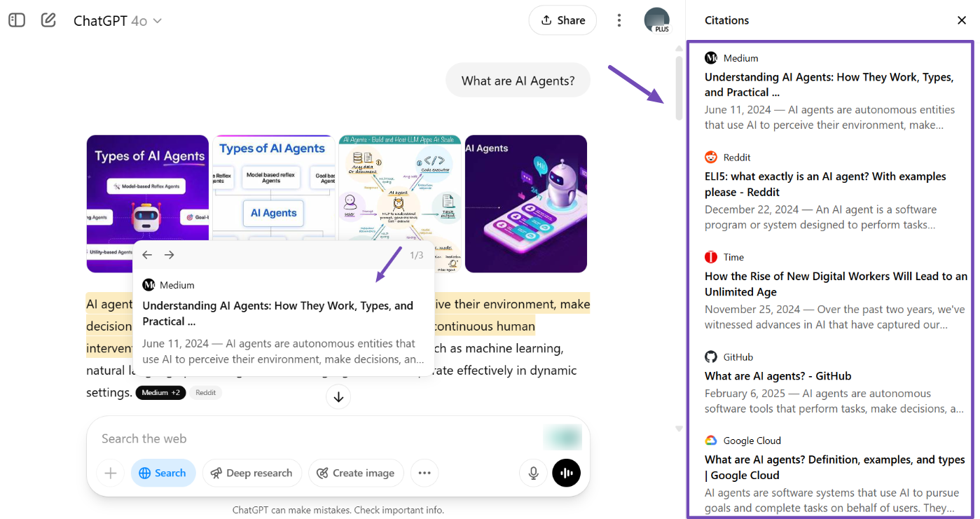980x519 pixels.
Task: Expand the Medium +2 sources chip
Action: 160,393
